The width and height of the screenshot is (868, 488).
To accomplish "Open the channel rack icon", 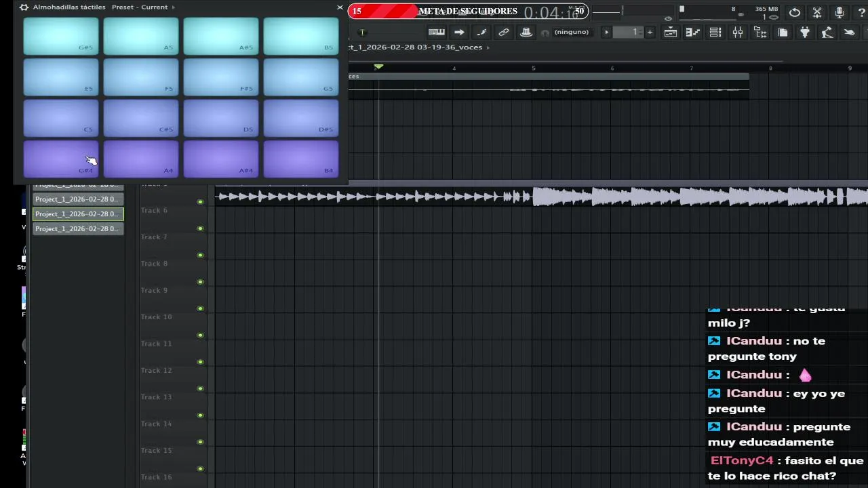I will coord(715,32).
